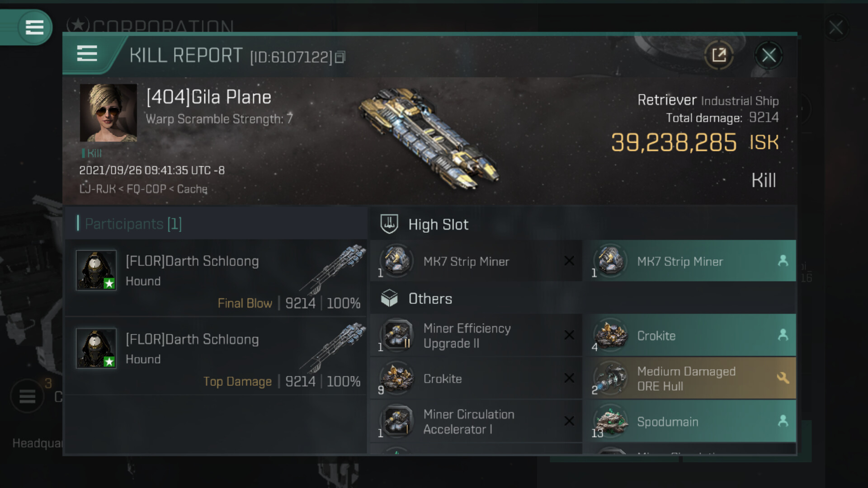Copy the kill report ID
Viewport: 868px width, 488px height.
click(340, 57)
